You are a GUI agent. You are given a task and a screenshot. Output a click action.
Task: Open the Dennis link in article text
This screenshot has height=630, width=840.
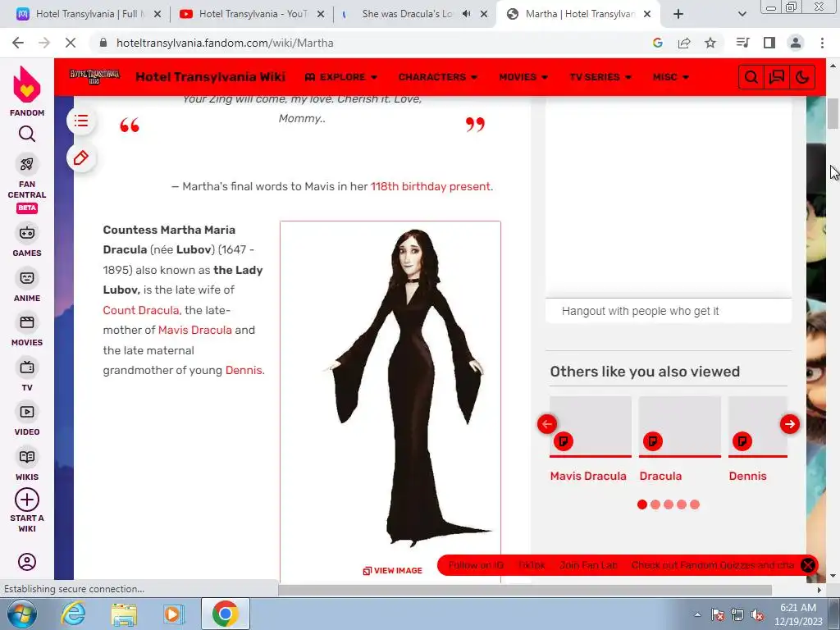pos(244,370)
